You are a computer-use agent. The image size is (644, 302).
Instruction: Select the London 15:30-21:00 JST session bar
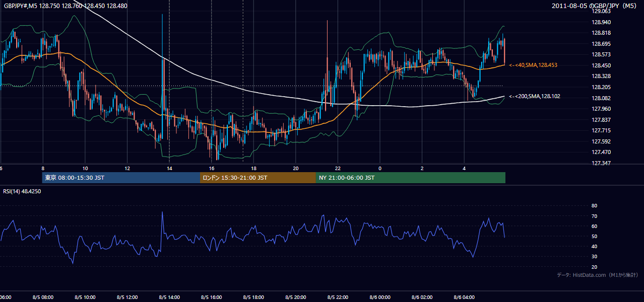pyautogui.click(x=258, y=178)
